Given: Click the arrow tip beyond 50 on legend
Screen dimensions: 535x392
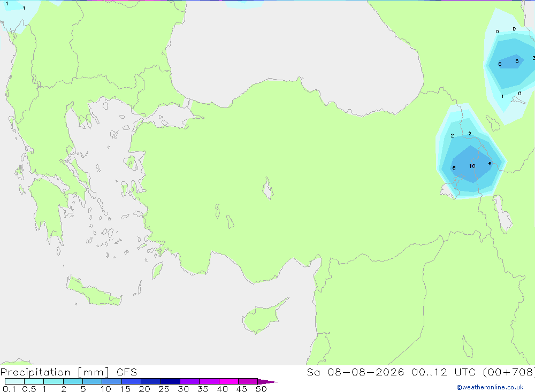Looking at the screenshot, I should (267, 382).
